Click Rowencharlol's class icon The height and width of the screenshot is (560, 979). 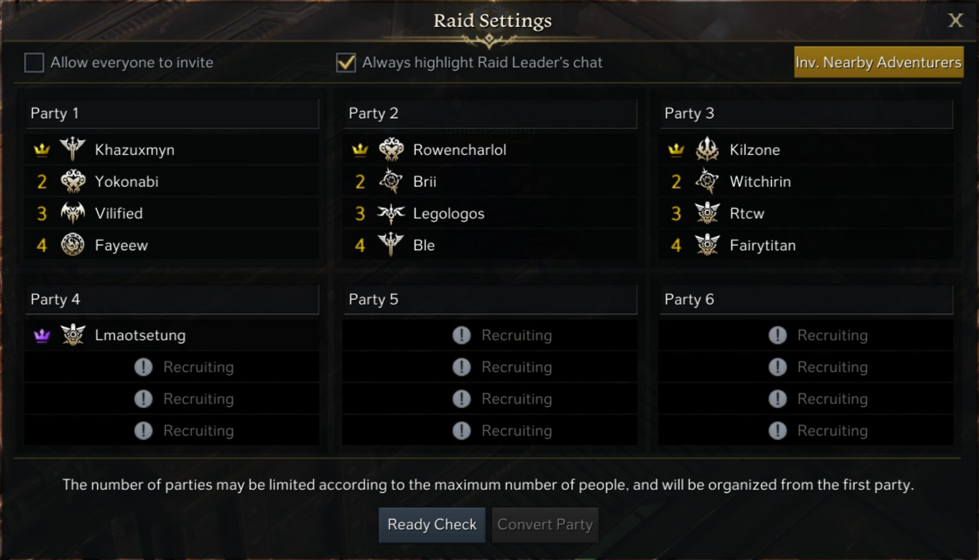click(391, 149)
